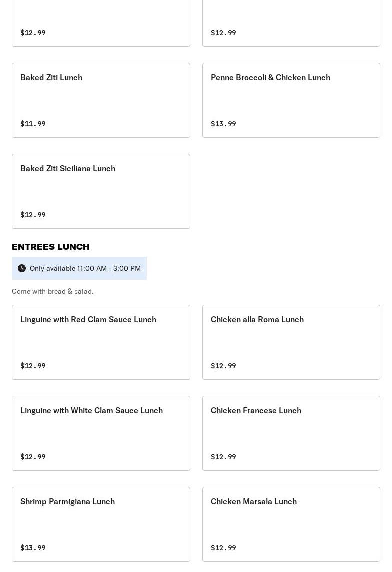The height and width of the screenshot is (572, 392).
Task: Select Penne Broccoli & Chicken Lunch
Action: tap(270, 77)
